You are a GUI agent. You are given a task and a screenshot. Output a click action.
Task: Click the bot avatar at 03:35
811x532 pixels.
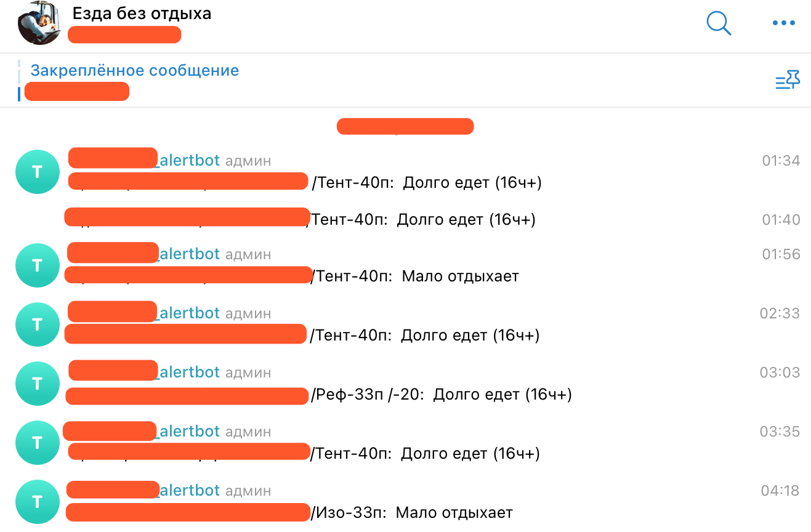pyautogui.click(x=37, y=443)
